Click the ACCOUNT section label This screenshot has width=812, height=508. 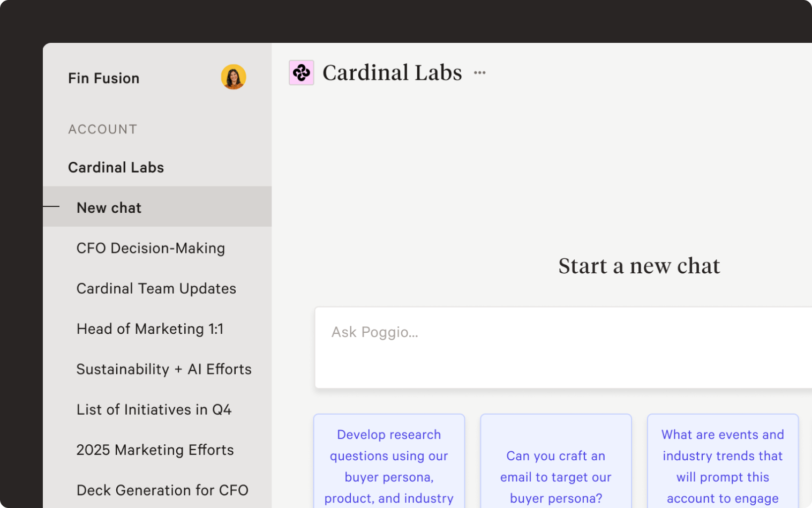pos(102,129)
